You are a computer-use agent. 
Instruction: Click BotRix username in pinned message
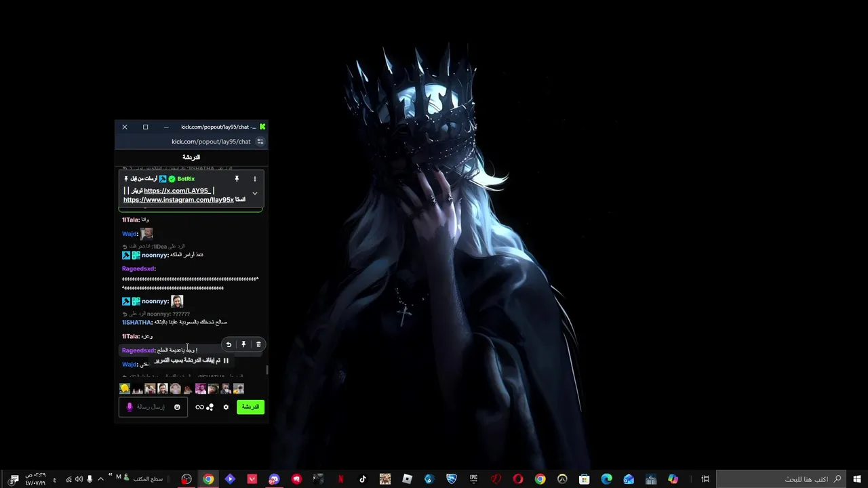[186, 179]
